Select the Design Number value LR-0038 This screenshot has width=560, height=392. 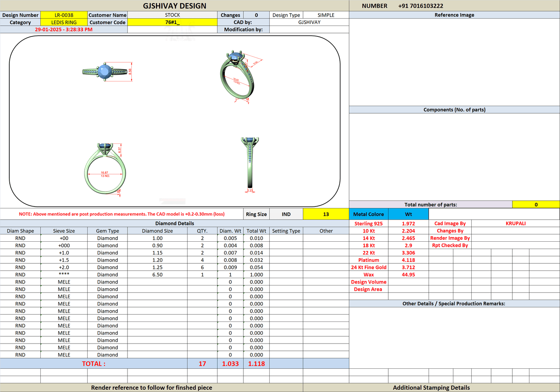point(64,15)
